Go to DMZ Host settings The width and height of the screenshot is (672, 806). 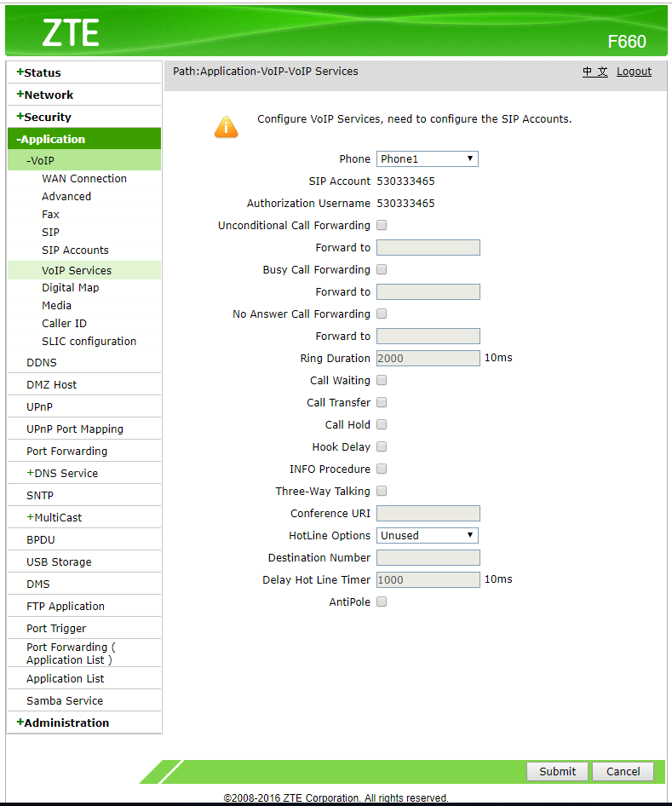(x=51, y=384)
